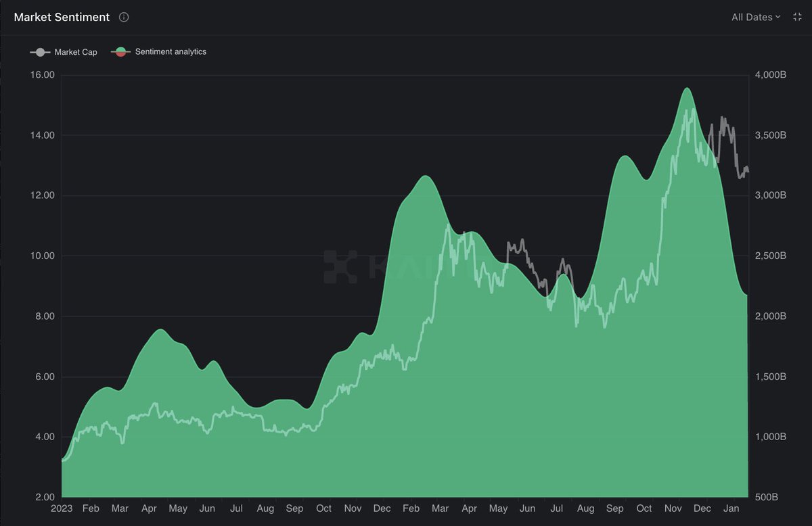Screen dimensions: 812x526
Task: Click the collapse fullscreen icon
Action: click(797, 17)
